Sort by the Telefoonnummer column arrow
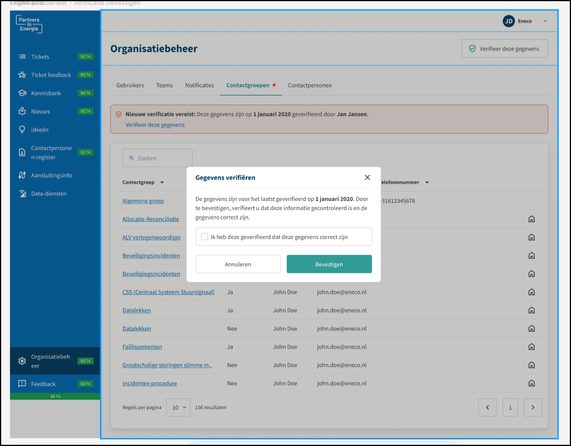The image size is (571, 446). click(x=427, y=182)
